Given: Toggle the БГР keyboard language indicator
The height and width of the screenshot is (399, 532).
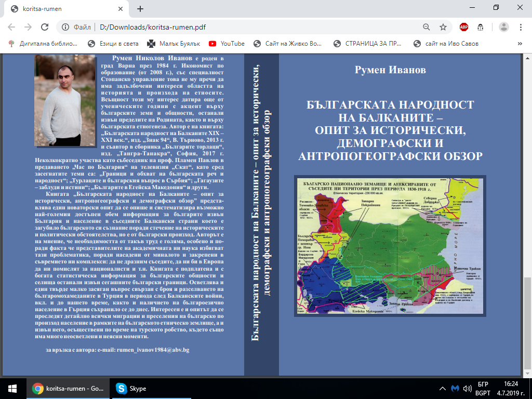Looking at the screenshot, I should coord(483,385).
